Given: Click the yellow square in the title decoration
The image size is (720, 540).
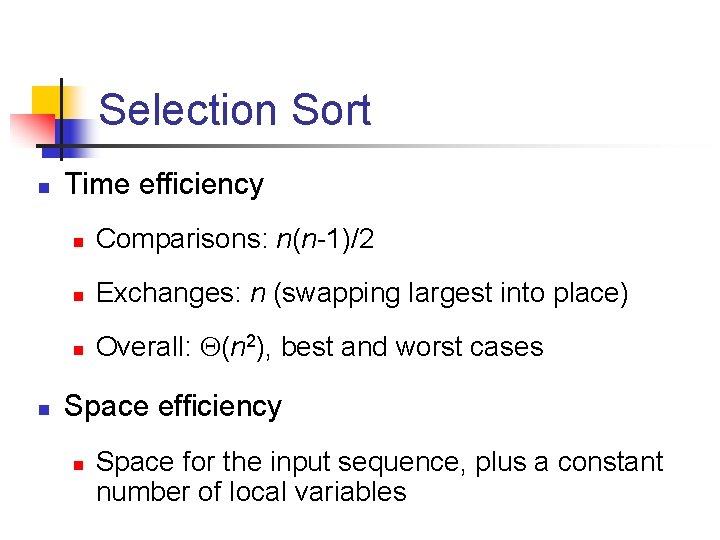Looking at the screenshot, I should pyautogui.click(x=45, y=100).
